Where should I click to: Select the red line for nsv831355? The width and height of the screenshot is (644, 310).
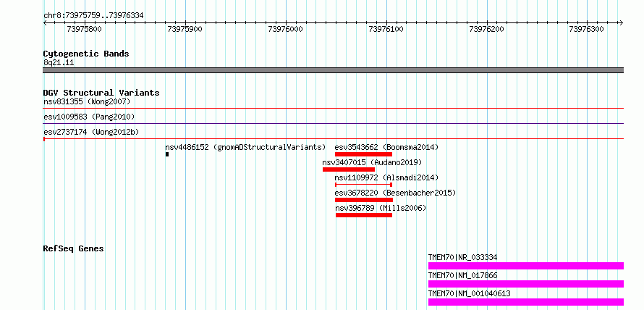[x=333, y=108]
